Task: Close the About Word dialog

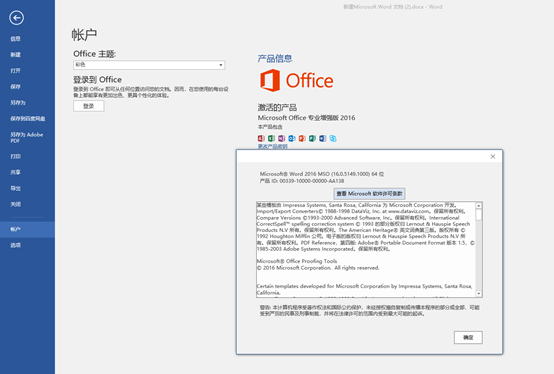Action: coord(493,156)
